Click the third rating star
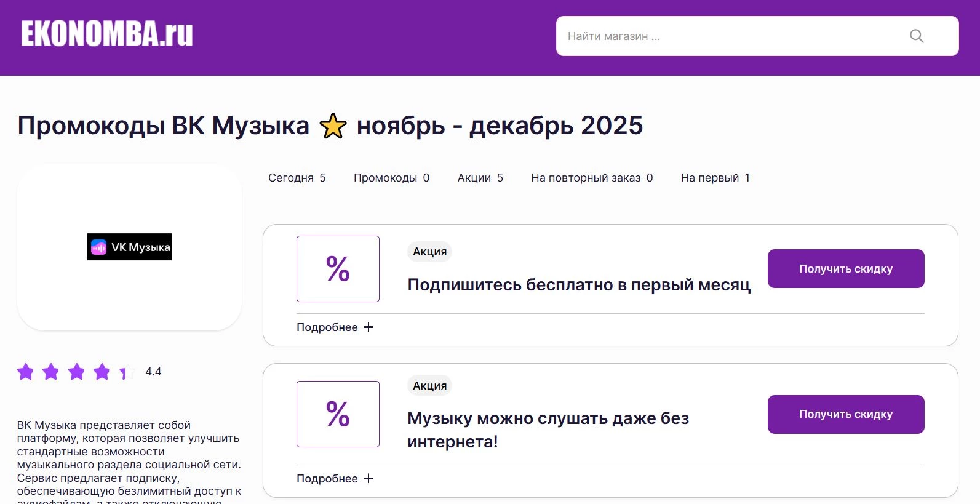Image resolution: width=980 pixels, height=504 pixels. point(76,372)
